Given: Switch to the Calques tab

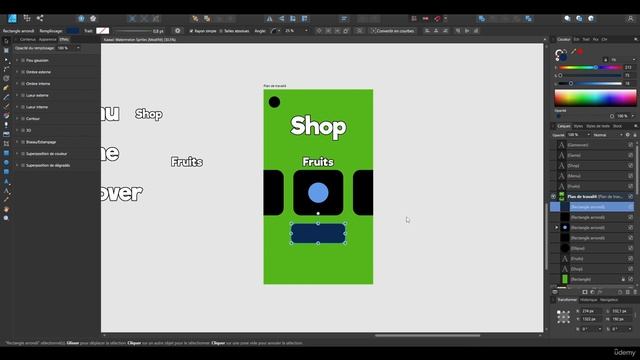Looking at the screenshot, I should pyautogui.click(x=564, y=126).
